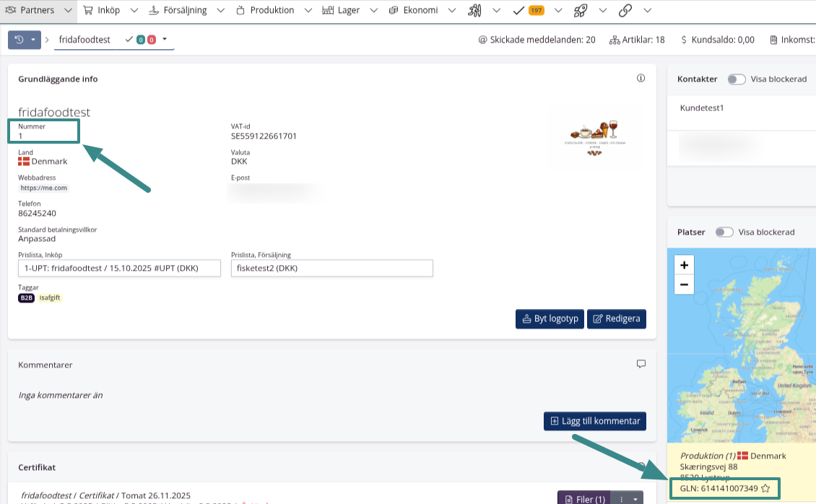This screenshot has height=504, width=816.
Task: Open the https://me.com web address link
Action: coord(44,188)
